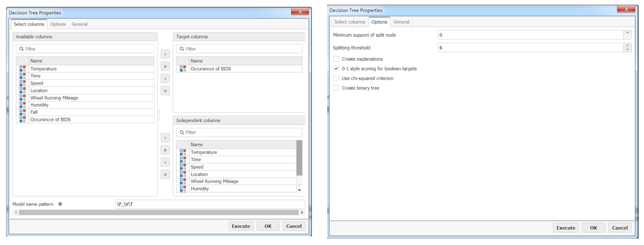
Task: Add all columns to Target using double right arrow
Action: pyautogui.click(x=165, y=66)
